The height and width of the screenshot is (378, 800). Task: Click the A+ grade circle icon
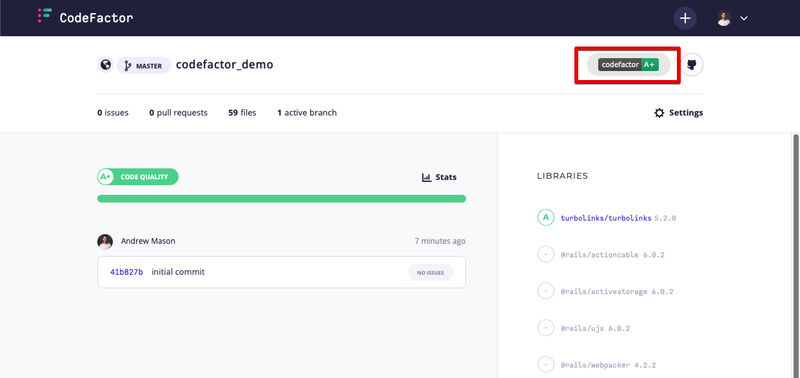106,177
